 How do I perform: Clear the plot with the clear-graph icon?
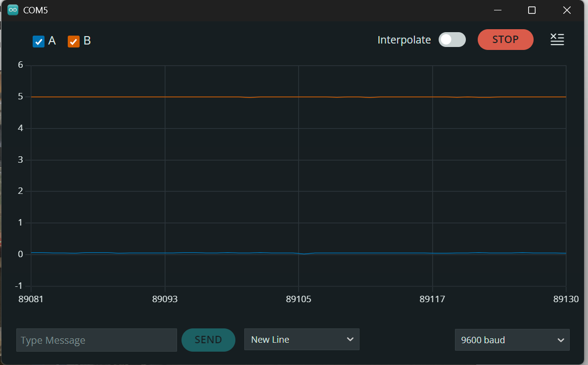557,40
